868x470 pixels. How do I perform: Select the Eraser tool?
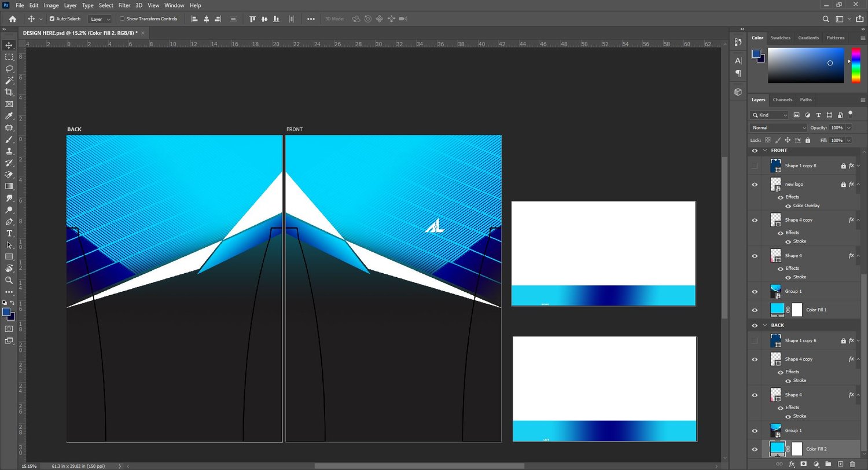pos(9,174)
